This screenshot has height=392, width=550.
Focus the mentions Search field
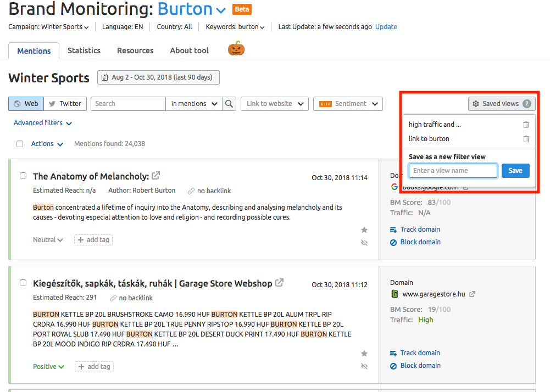[129, 104]
